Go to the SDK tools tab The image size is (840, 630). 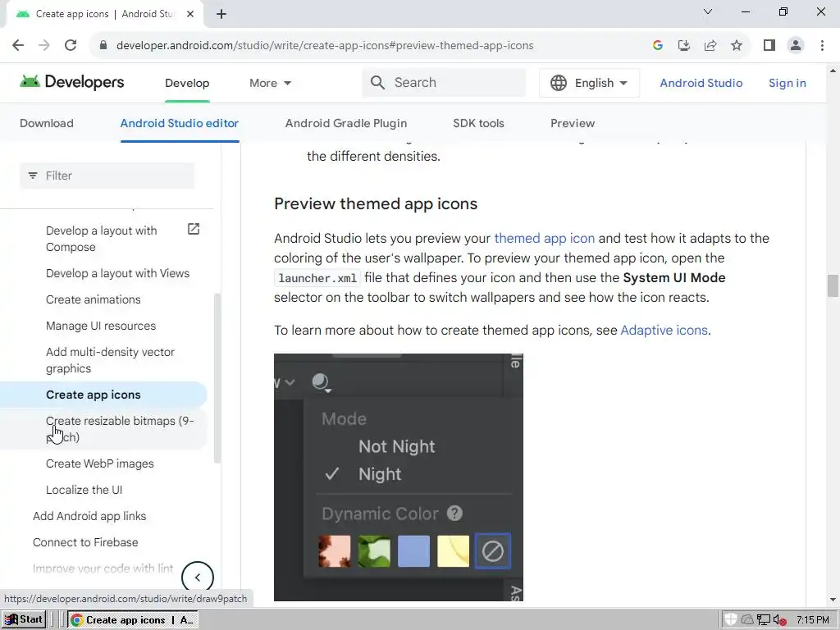click(x=478, y=123)
